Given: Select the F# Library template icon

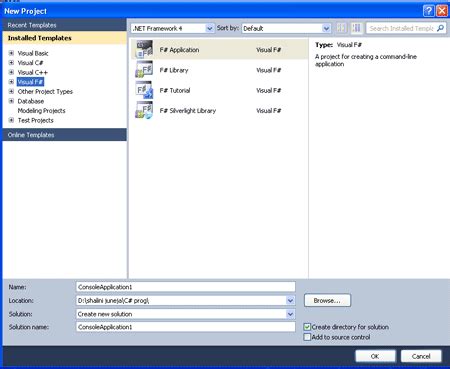Looking at the screenshot, I should click(144, 70).
